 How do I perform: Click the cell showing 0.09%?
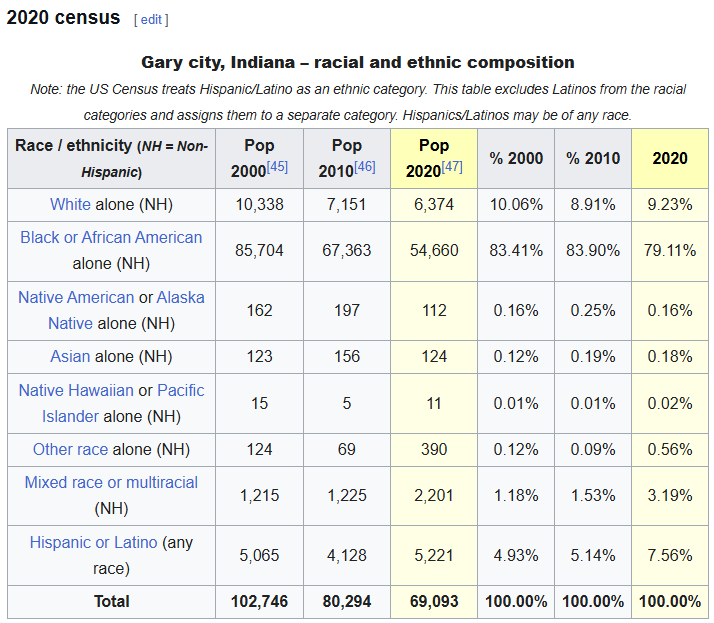click(593, 450)
